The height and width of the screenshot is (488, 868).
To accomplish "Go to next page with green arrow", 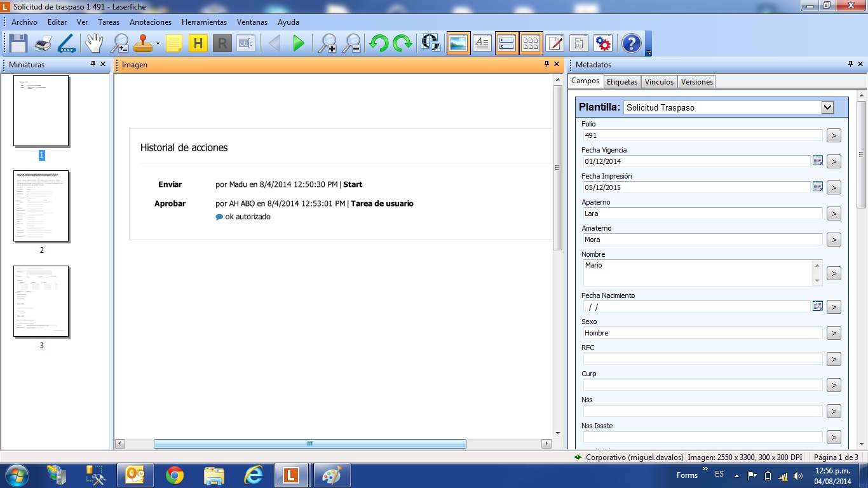I will [298, 43].
